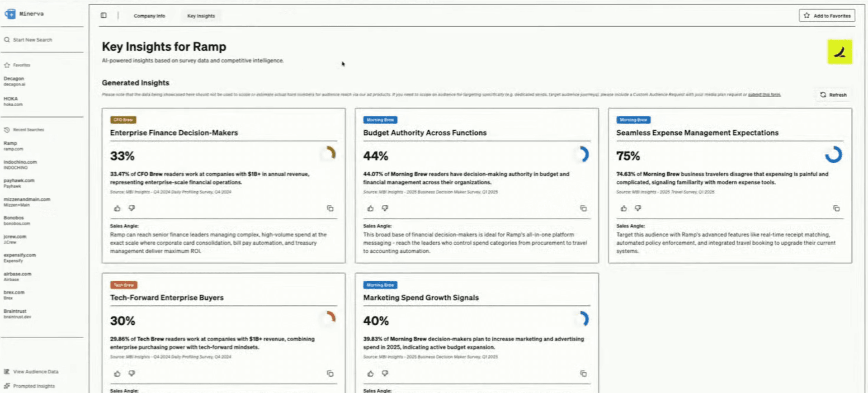Thumbs down the Budget Authority Across Functions insight
This screenshot has width=868, height=393.
pyautogui.click(x=385, y=208)
